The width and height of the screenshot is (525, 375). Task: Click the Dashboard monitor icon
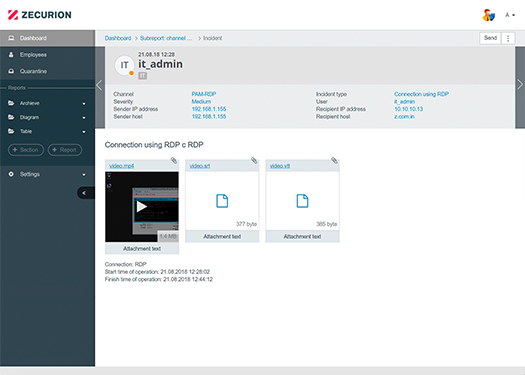pos(11,38)
